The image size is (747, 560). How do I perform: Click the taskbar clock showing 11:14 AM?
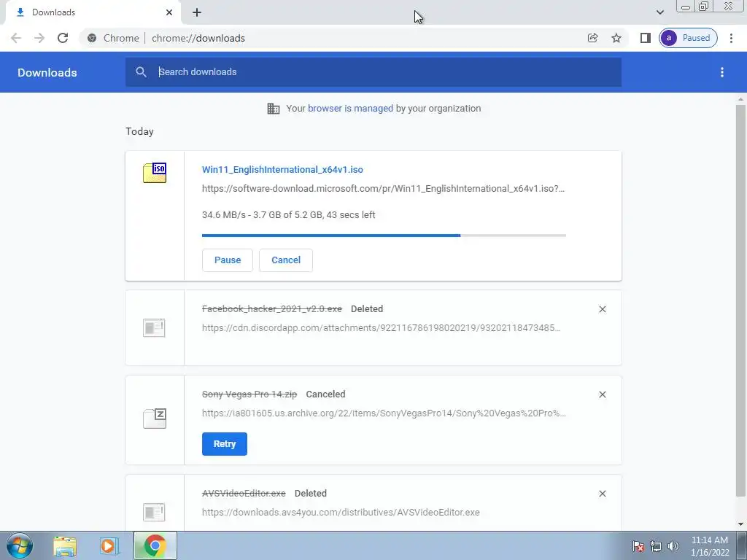click(x=709, y=546)
